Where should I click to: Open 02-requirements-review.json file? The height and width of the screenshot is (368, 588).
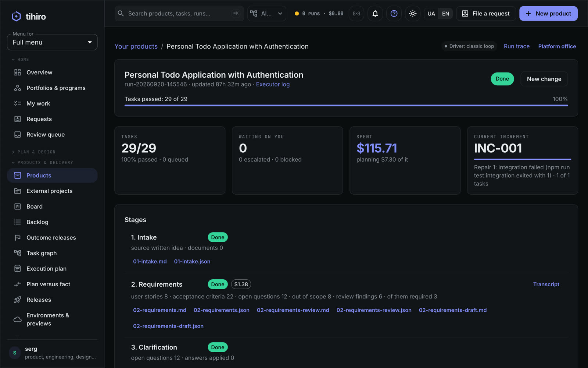point(374,310)
